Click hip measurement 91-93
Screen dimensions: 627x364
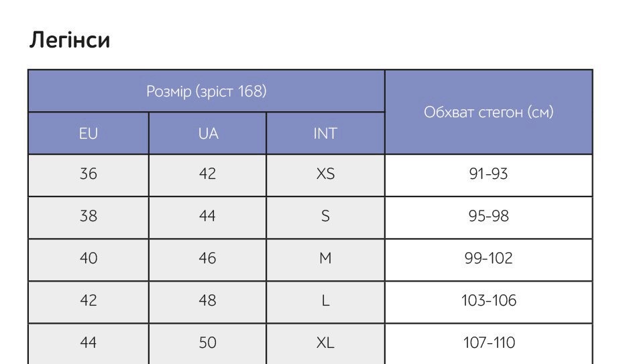click(488, 174)
